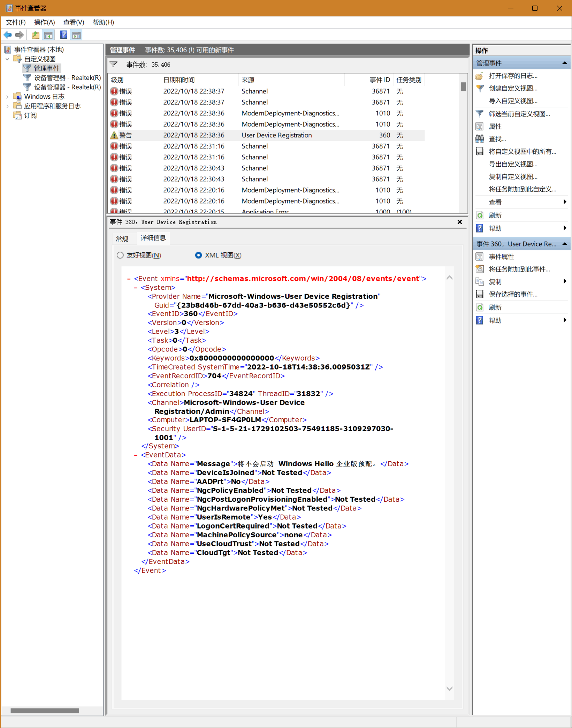Open the 查看 submenu arrow
This screenshot has width=572, height=728.
pos(565,202)
